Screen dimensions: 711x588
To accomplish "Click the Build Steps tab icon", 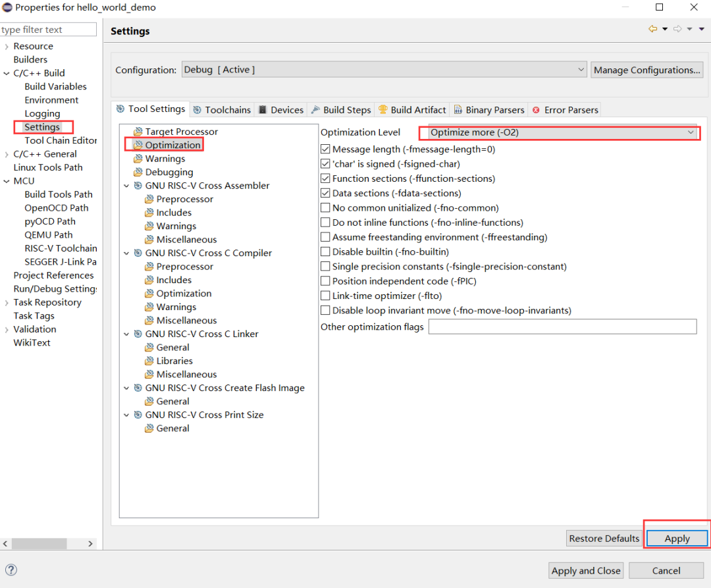I will tap(315, 110).
